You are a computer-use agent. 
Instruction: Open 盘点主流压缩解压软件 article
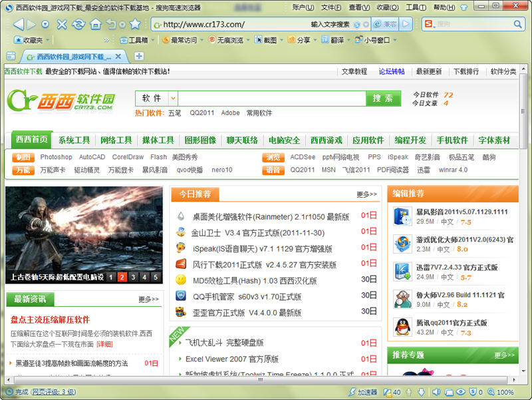tap(51, 319)
